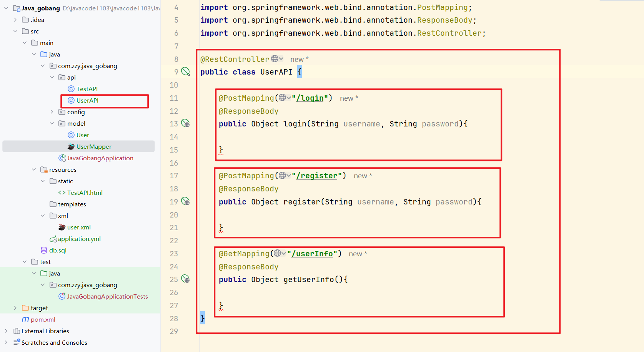The height and width of the screenshot is (352, 644).
Task: Click the RestController import name
Action: (x=449, y=33)
